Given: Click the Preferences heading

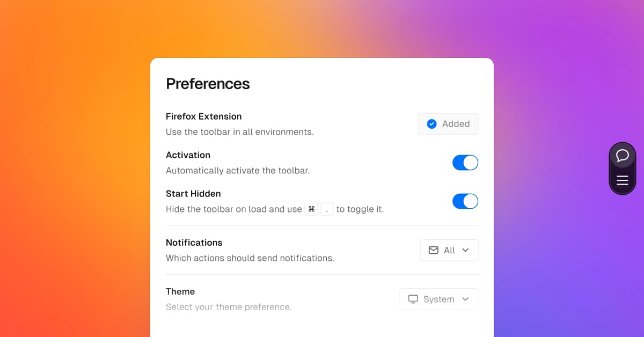Looking at the screenshot, I should click(x=208, y=84).
